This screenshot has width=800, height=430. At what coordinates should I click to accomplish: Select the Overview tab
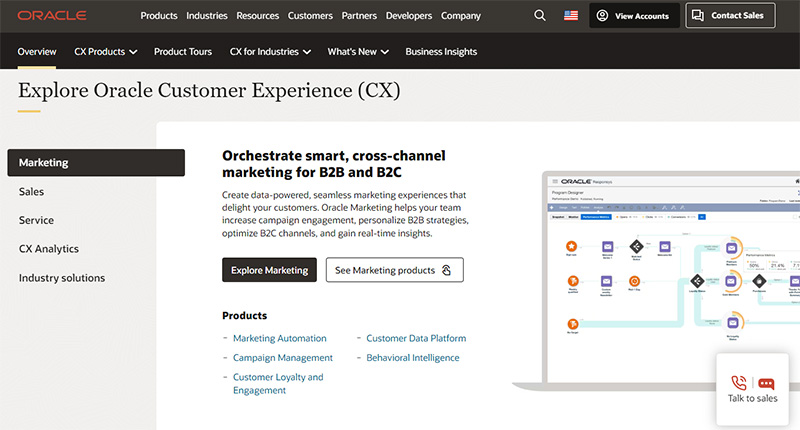tap(37, 52)
